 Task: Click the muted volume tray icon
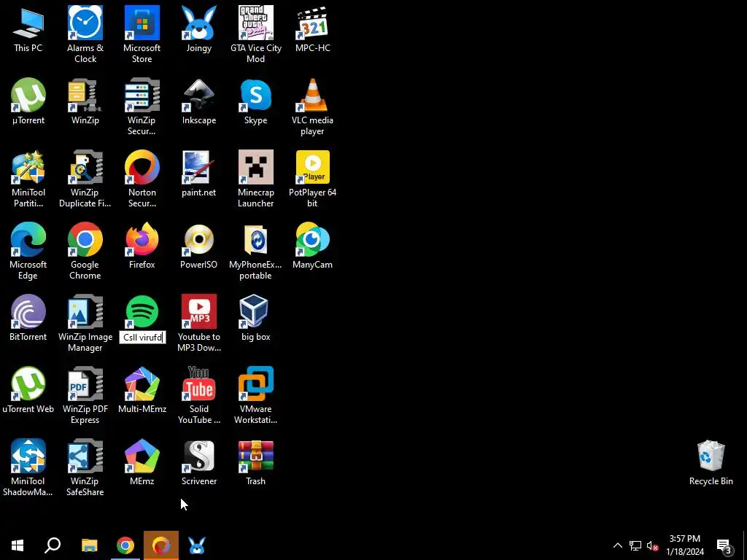click(652, 545)
